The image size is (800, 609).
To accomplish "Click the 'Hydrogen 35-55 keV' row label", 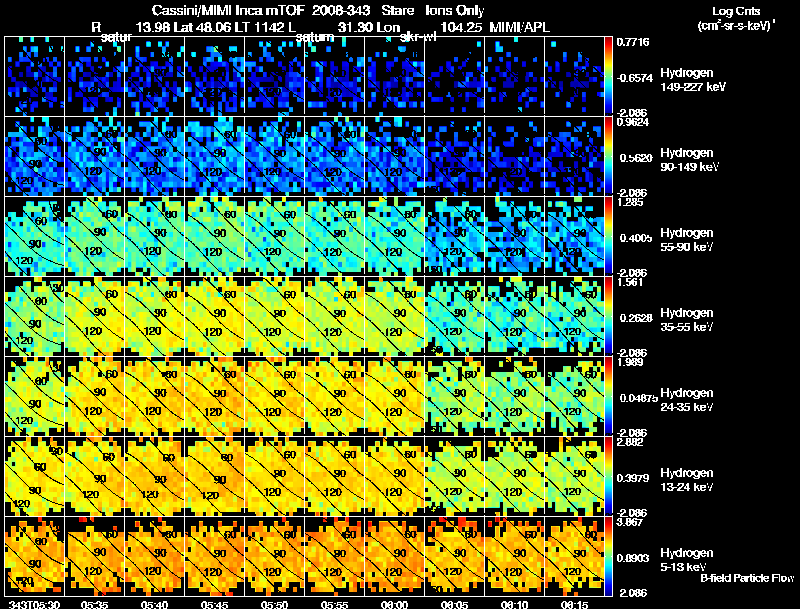I will pyautogui.click(x=687, y=320).
